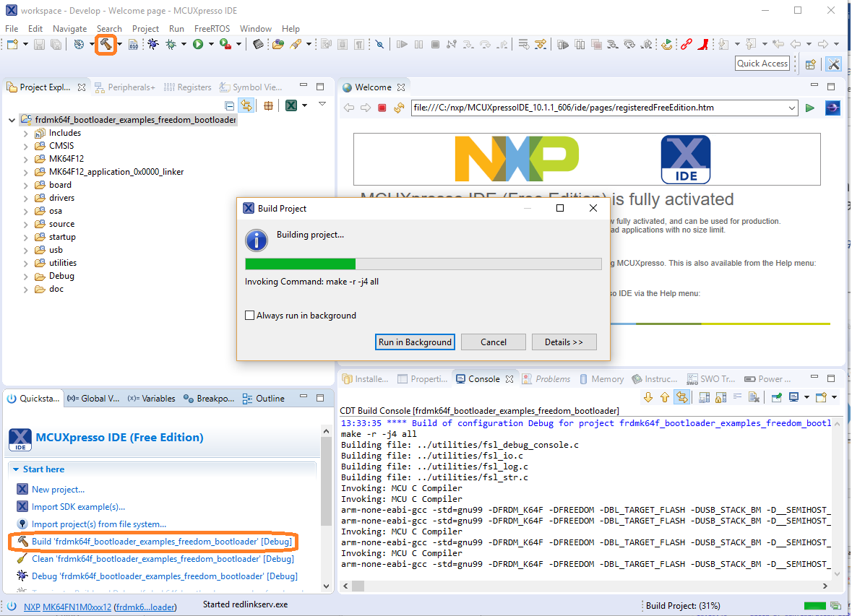
Task: Click the Clear Console icon
Action: coord(754,397)
